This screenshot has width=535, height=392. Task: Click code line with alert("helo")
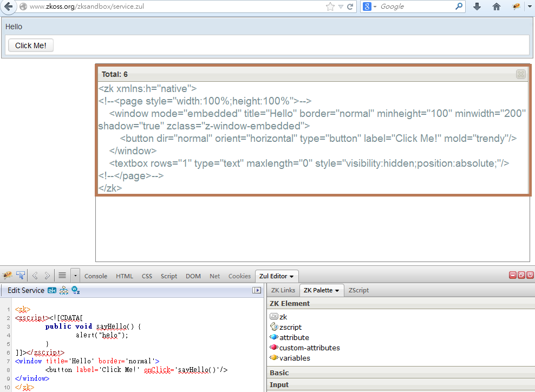102,335
